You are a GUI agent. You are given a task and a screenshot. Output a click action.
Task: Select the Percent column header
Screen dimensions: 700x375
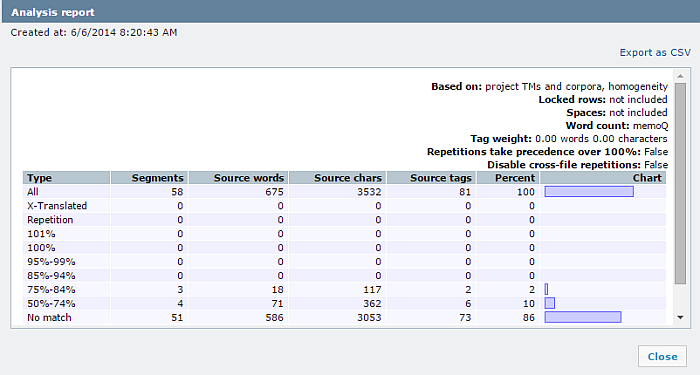(508, 178)
